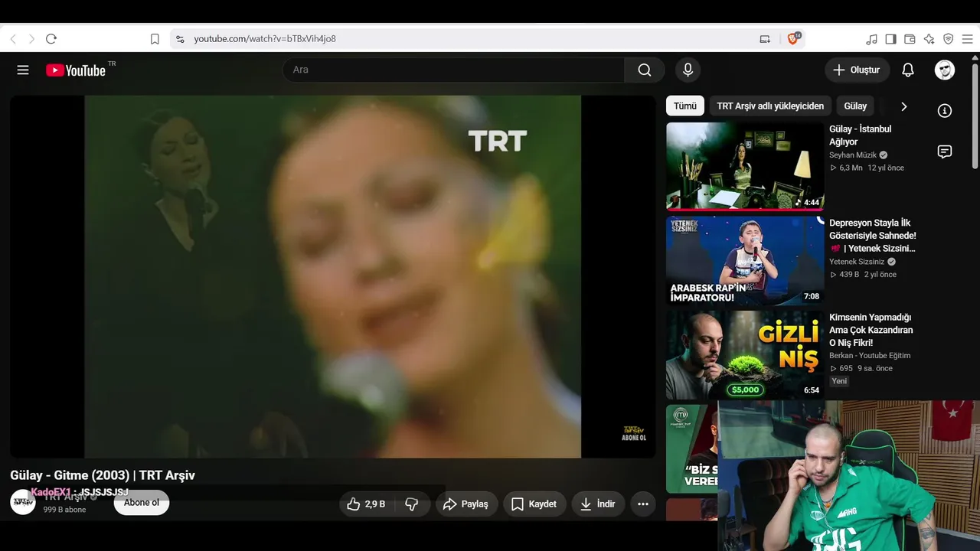Image resolution: width=980 pixels, height=551 pixels.
Task: Visit the Berkan - Youtube Eğitim channel
Action: pos(870,356)
